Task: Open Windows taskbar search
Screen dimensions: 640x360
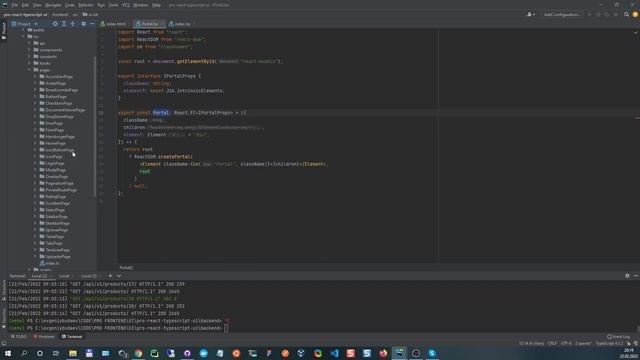Action: 24,353
